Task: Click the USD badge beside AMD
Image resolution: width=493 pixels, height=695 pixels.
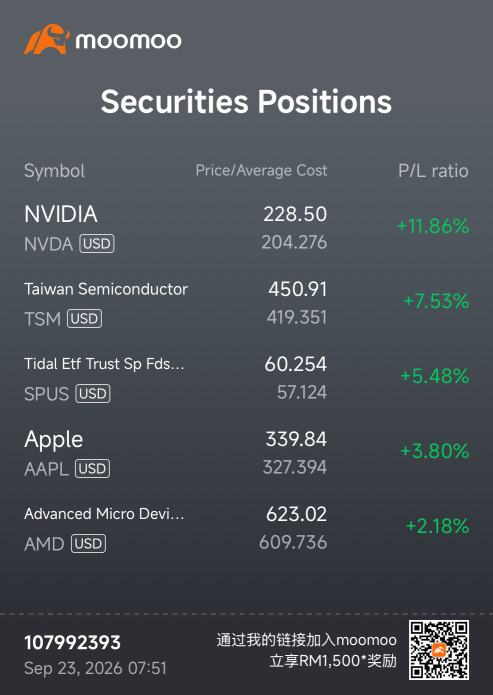Action: [88, 544]
